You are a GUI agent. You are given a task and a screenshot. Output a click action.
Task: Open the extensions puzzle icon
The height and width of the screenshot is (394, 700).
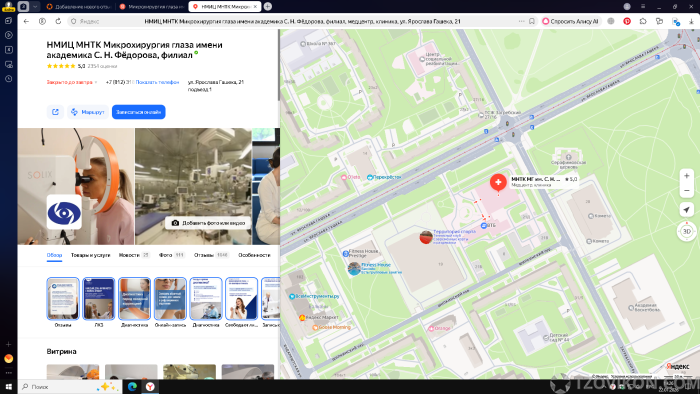click(643, 21)
